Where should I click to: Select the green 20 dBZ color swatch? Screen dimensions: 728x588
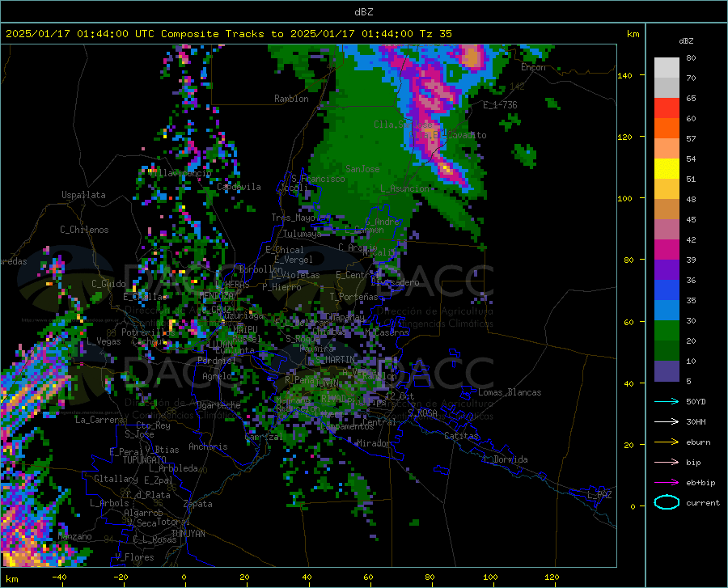(x=667, y=331)
